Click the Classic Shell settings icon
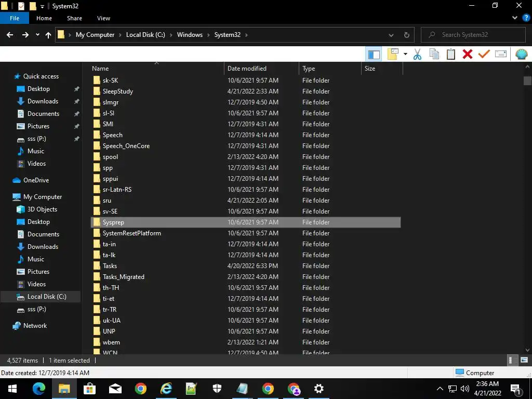This screenshot has width=532, height=399. click(521, 54)
